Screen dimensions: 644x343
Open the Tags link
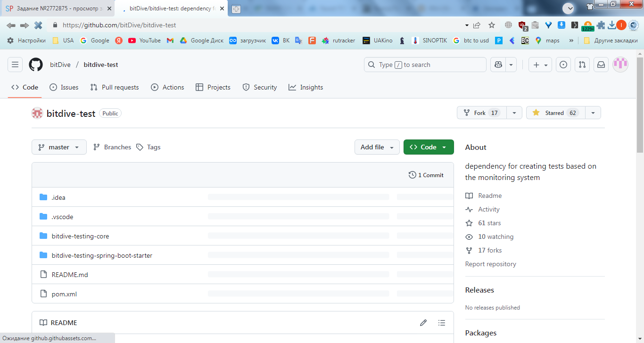click(149, 147)
